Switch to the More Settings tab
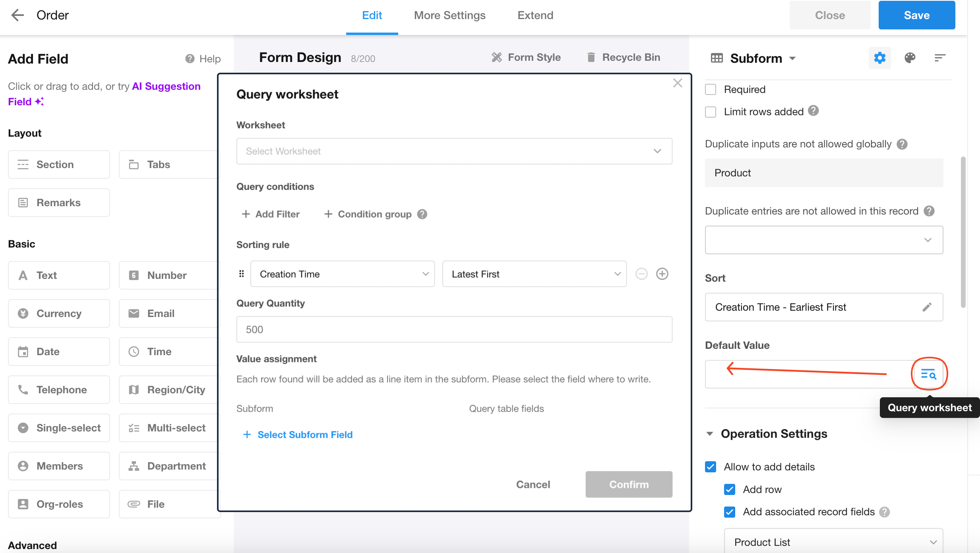Screen dimensions: 980x553 point(449,15)
